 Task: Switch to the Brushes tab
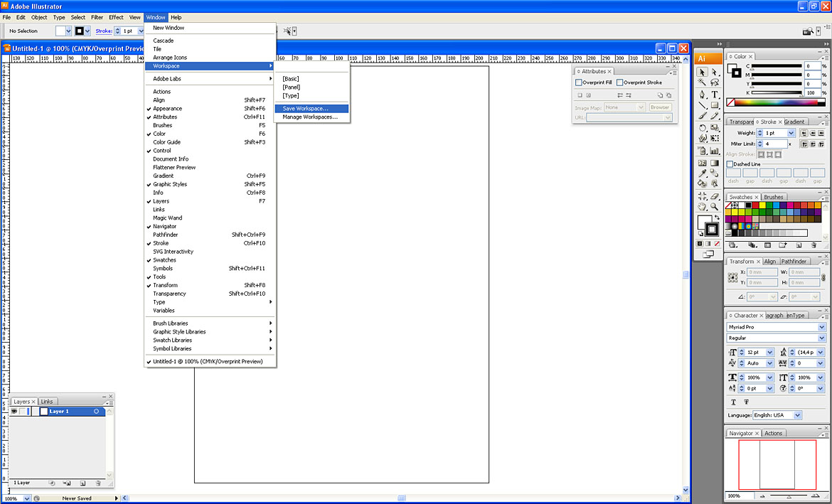click(773, 197)
